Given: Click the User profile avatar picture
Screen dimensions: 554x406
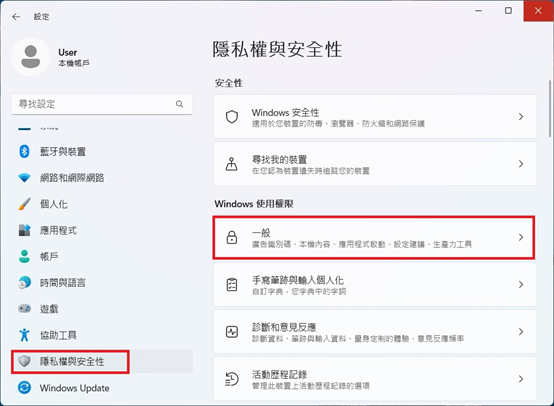Looking at the screenshot, I should click(31, 57).
